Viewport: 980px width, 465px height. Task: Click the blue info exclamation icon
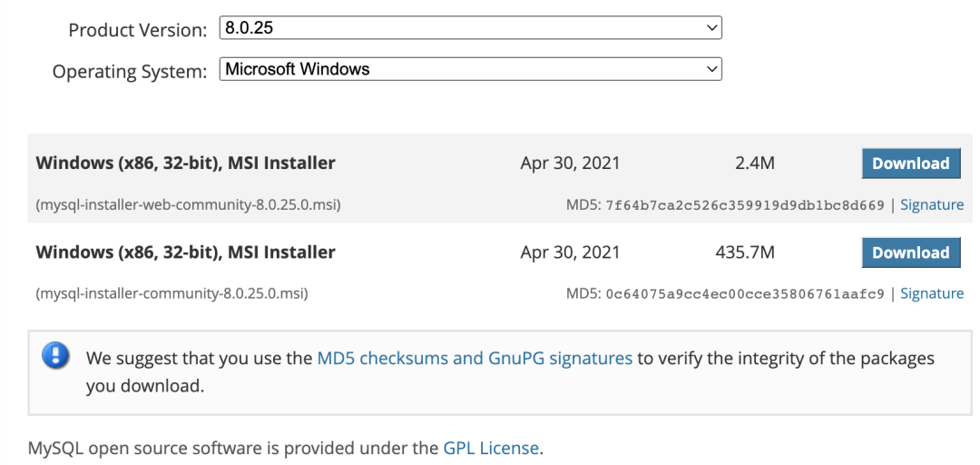coord(55,356)
